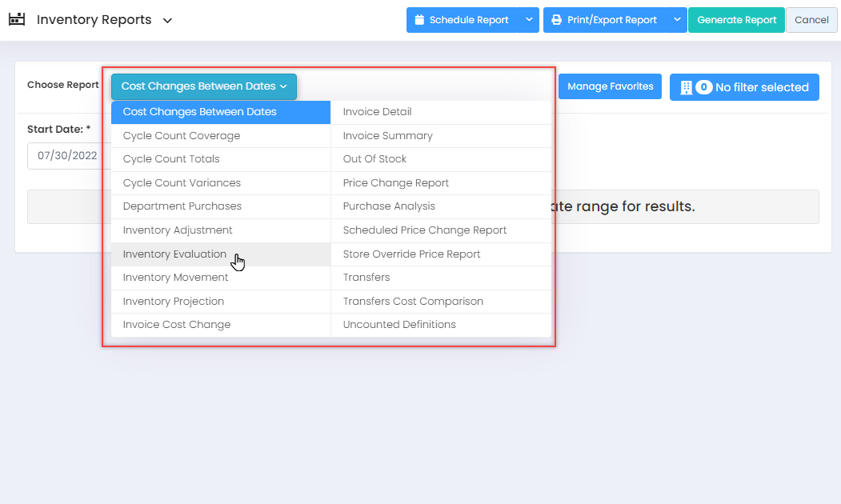Click the calendar icon on Schedule Report
The height and width of the screenshot is (504, 841).
419,20
